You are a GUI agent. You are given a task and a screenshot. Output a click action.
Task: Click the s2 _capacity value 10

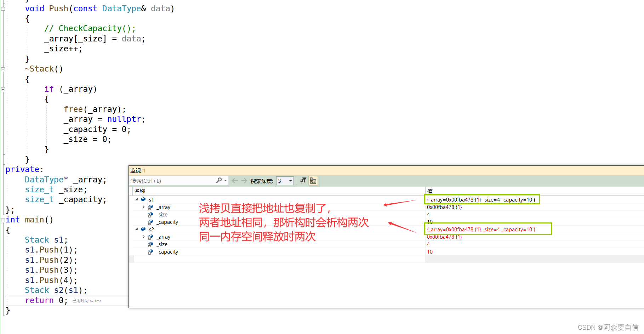[x=430, y=252]
